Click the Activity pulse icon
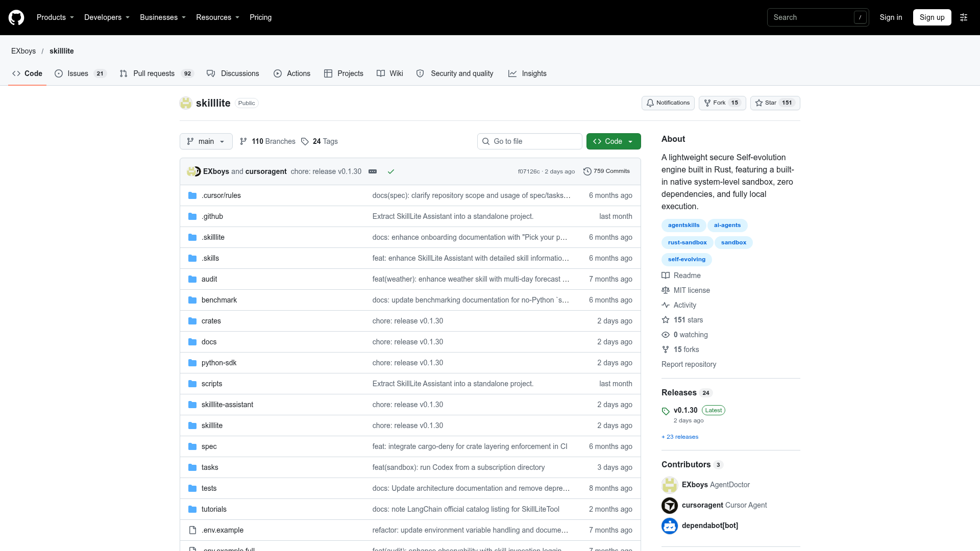 coord(666,305)
